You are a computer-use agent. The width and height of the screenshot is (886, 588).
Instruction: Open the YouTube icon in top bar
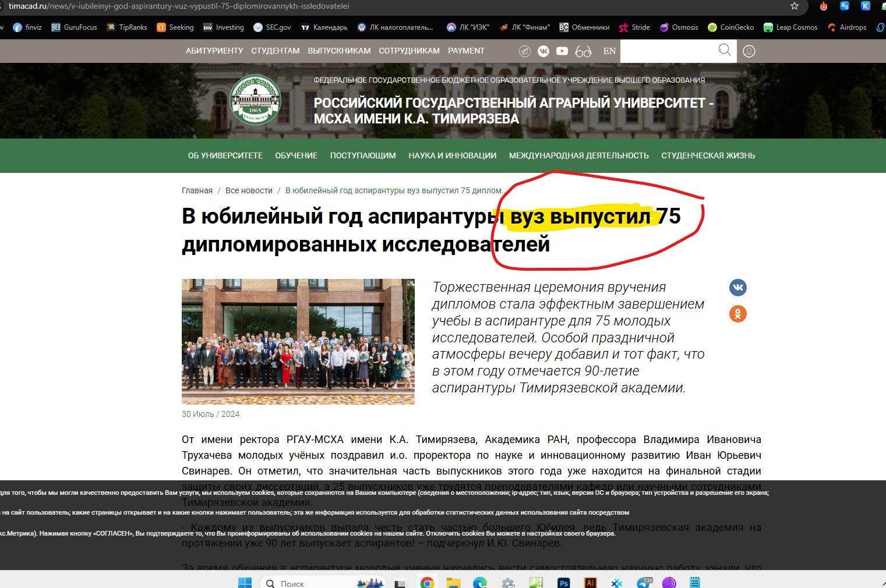tap(562, 51)
